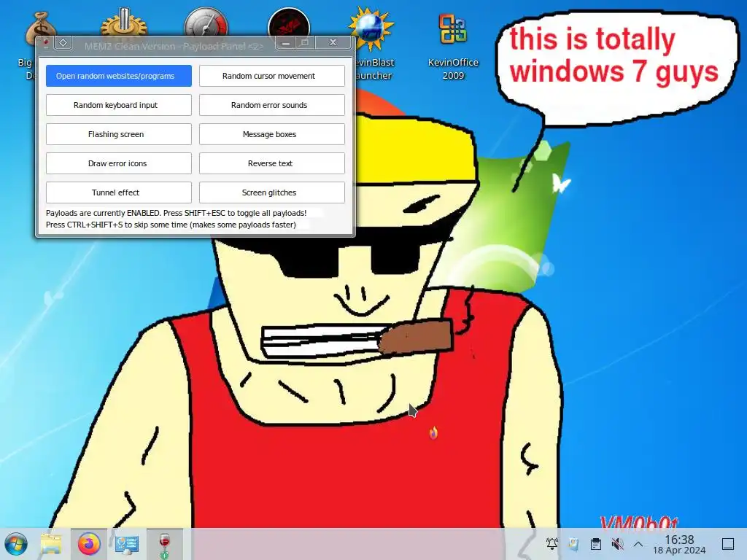Click the small flame icon on desktop
Screen dimensions: 747x560
click(x=433, y=432)
